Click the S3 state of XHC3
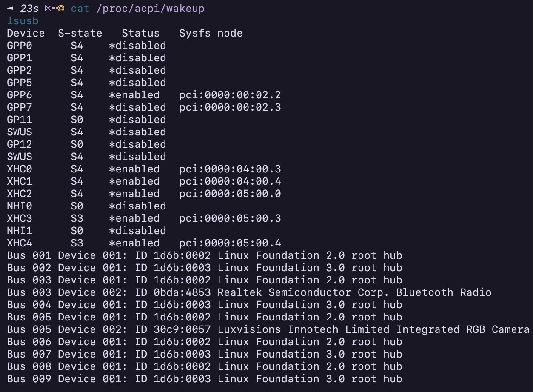 point(77,218)
